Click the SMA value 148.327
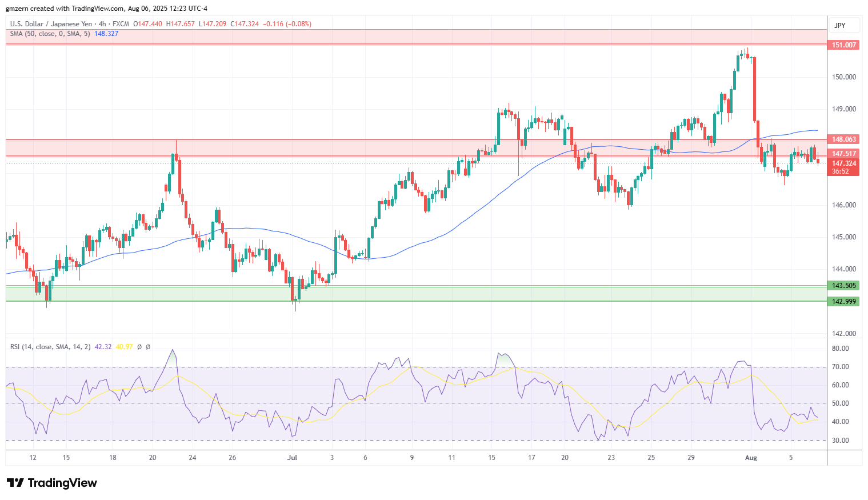Image resolution: width=868 pixels, height=500 pixels. click(106, 34)
